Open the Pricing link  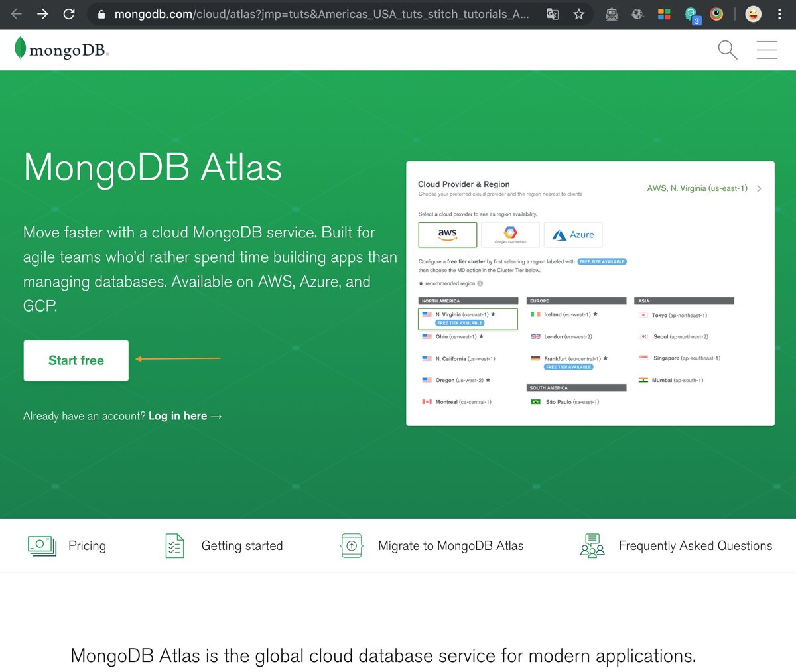pyautogui.click(x=87, y=546)
